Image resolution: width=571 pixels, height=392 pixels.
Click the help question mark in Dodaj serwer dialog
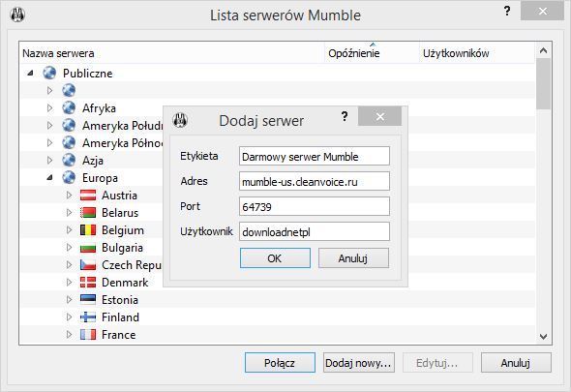345,116
